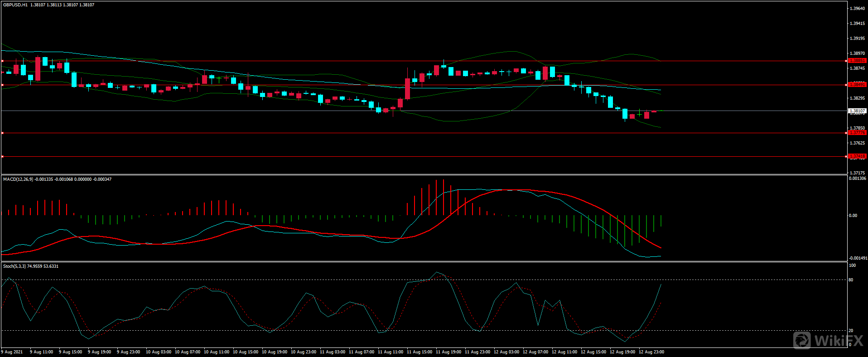Click the Stochastic 80 level scale label
Image resolution: width=868 pixels, height=357 pixels.
[x=851, y=280]
